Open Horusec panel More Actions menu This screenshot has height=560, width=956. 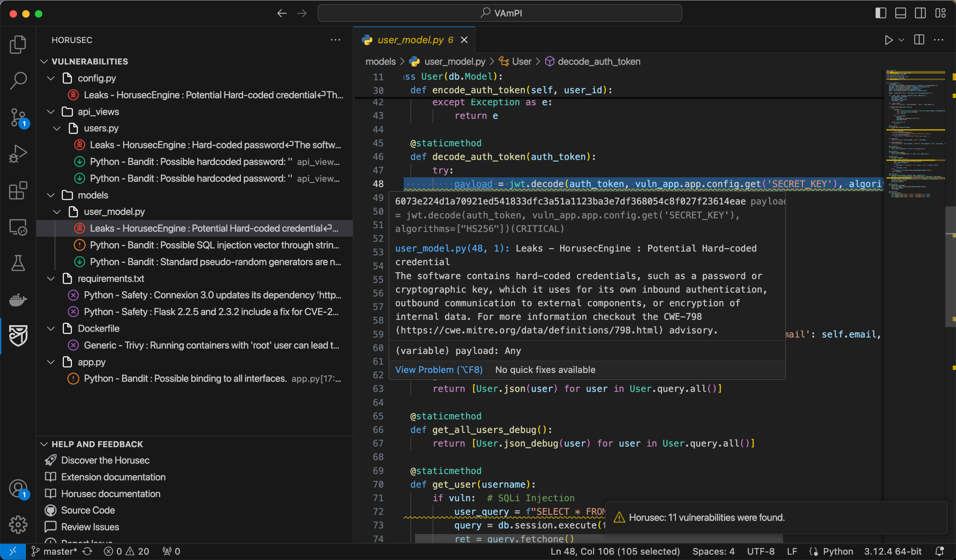[335, 40]
